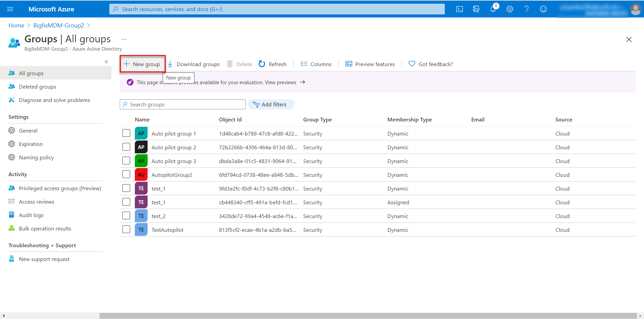This screenshot has width=644, height=319.
Task: Click Home breadcrumb
Action: (x=16, y=25)
